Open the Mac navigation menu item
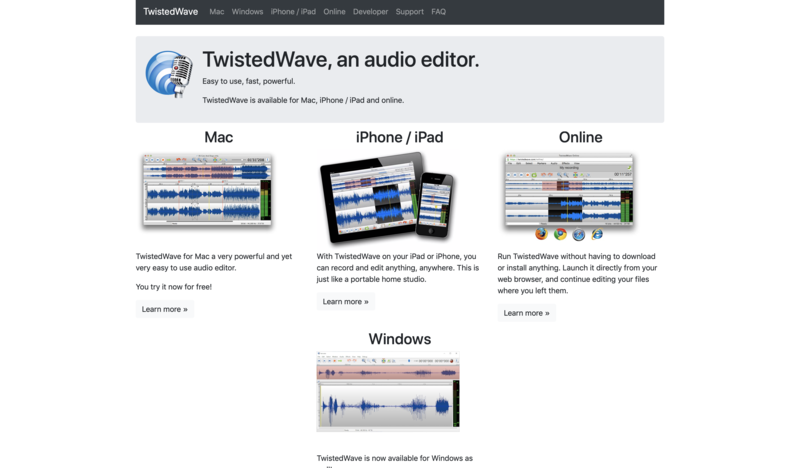The width and height of the screenshot is (800, 468). 217,12
